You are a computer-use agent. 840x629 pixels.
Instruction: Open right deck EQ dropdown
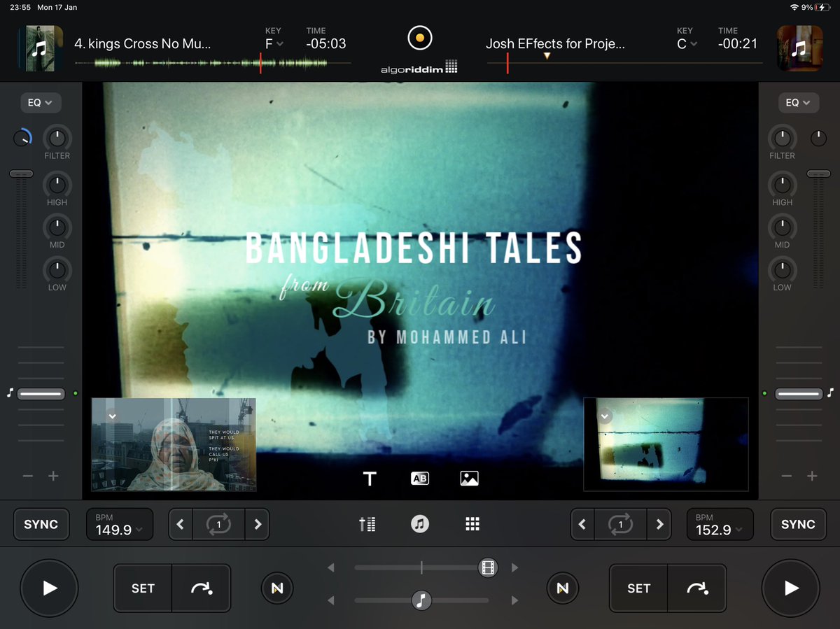pyautogui.click(x=797, y=102)
